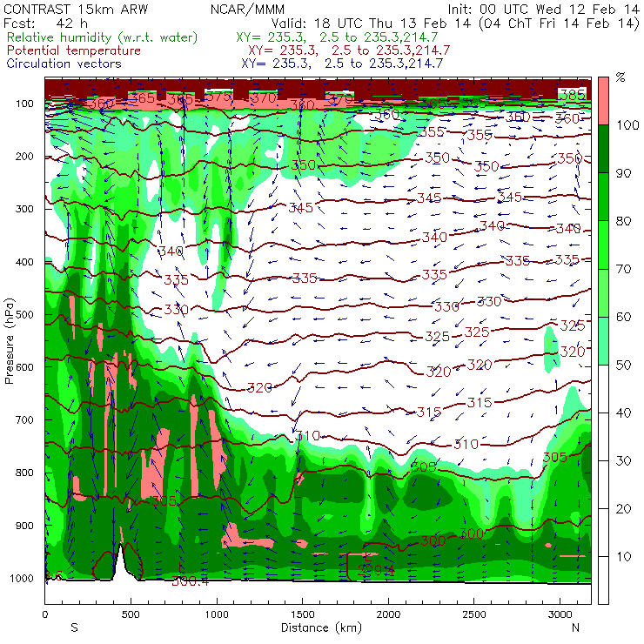Click the pink above-100% swatch in colorbar
Screen dimensions: 644x644
point(603,101)
